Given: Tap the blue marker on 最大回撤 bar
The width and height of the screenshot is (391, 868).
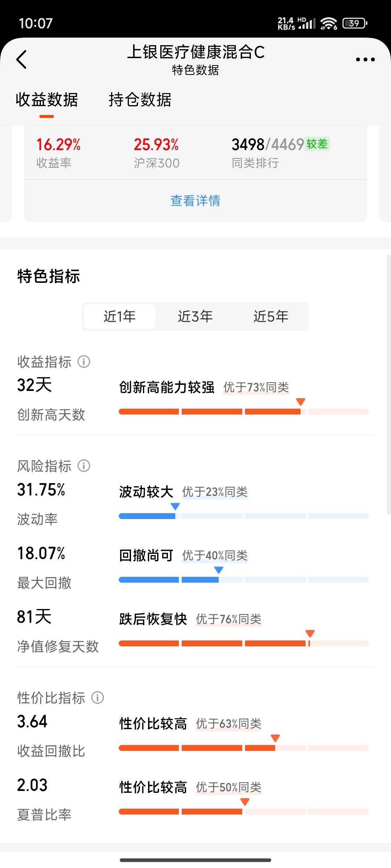Looking at the screenshot, I should point(219,570).
